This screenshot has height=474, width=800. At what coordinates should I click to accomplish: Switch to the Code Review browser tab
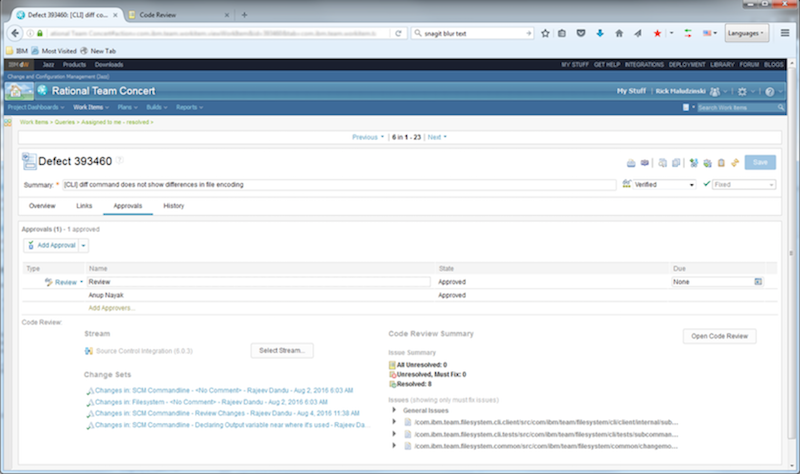pyautogui.click(x=178, y=15)
